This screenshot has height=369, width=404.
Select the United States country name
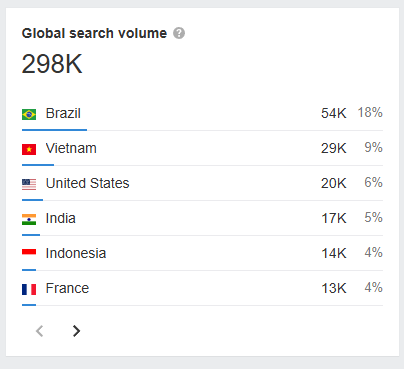point(87,183)
